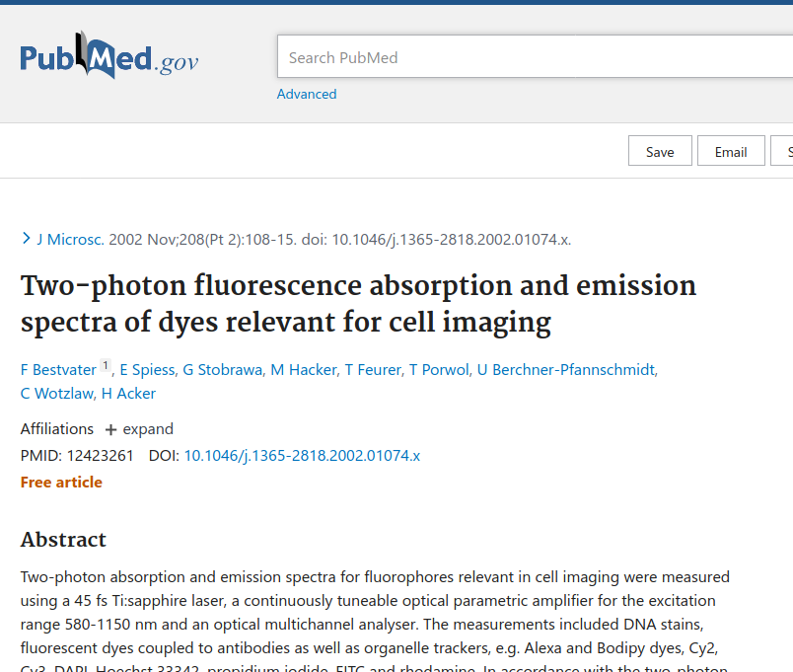Open author M Hacker link
This screenshot has height=672, width=793.
pos(304,370)
